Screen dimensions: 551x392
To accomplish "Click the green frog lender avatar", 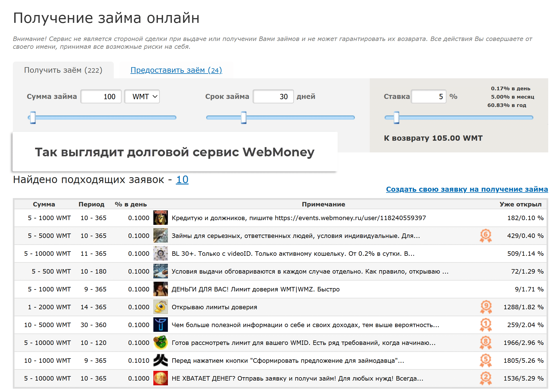I will click(x=160, y=342).
